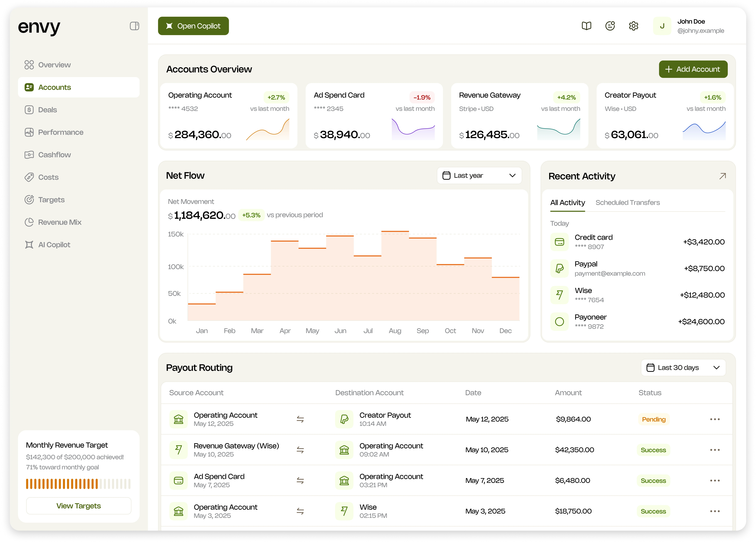Viewport: 756px width, 543px height.
Task: Open Cashflow in sidebar
Action: tap(79, 155)
